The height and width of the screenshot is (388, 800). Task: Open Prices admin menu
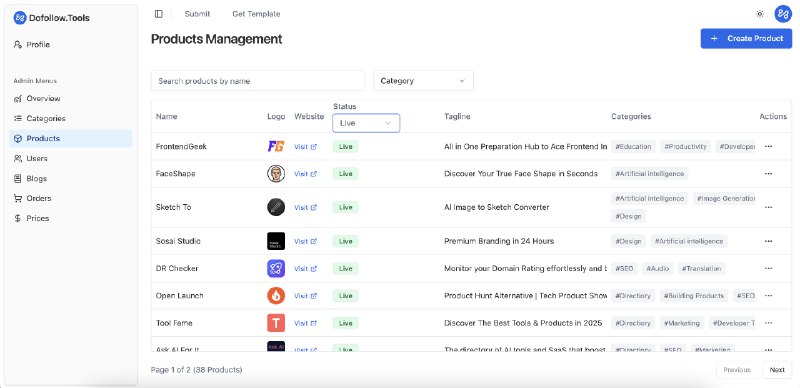coord(70,218)
